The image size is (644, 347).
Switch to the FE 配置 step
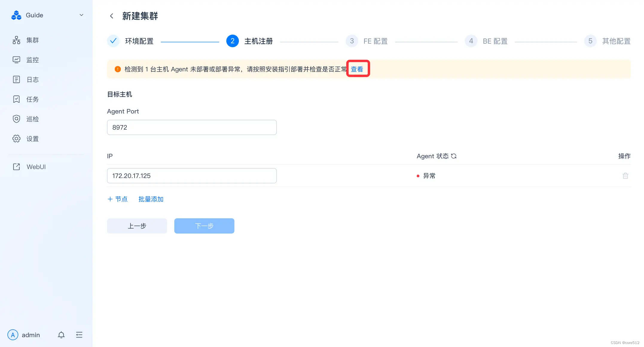coord(376,41)
